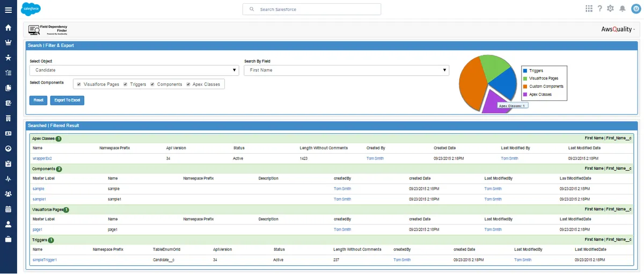This screenshot has width=644, height=274.
Task: Open the Groups people sidebar icon
Action: [8, 194]
